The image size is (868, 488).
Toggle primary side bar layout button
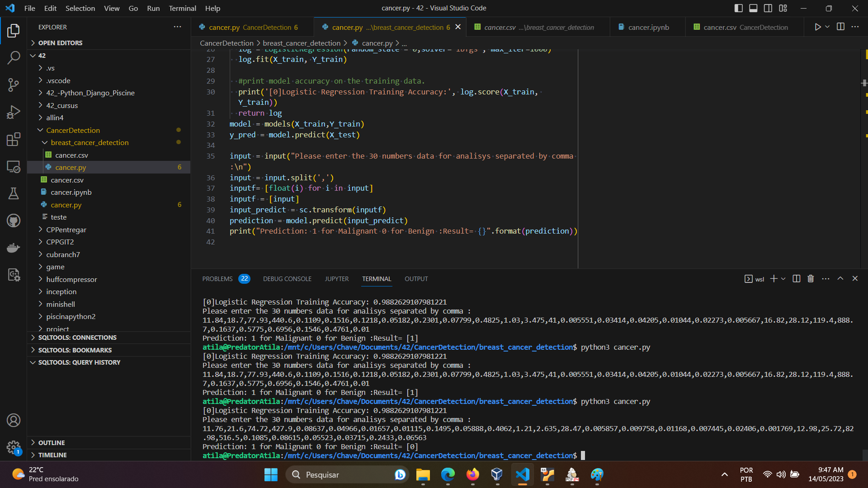click(738, 8)
